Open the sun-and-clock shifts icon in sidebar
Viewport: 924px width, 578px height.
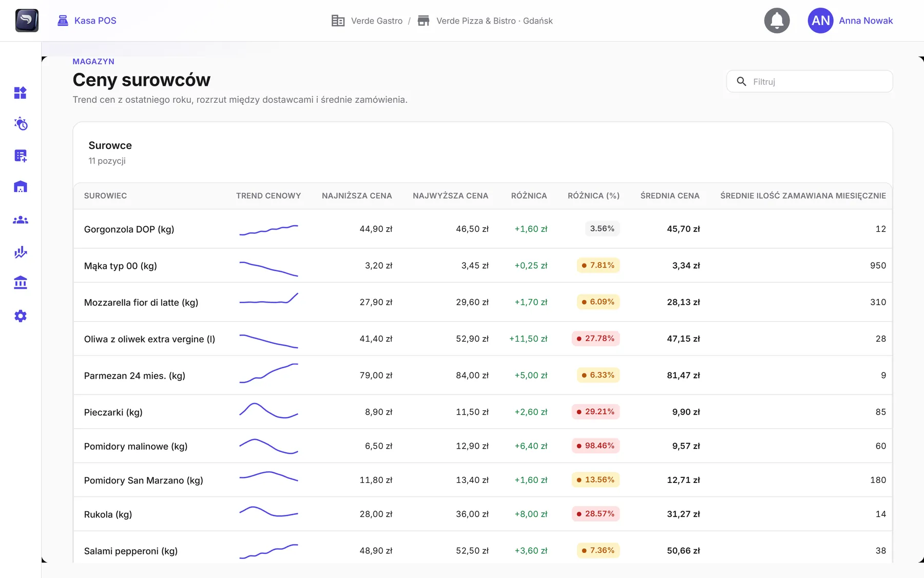click(21, 123)
